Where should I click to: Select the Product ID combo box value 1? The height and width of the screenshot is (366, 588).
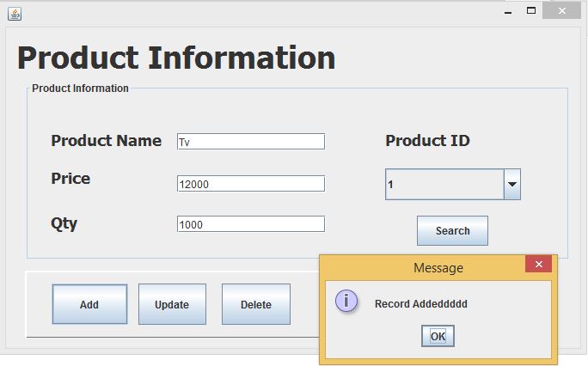444,184
